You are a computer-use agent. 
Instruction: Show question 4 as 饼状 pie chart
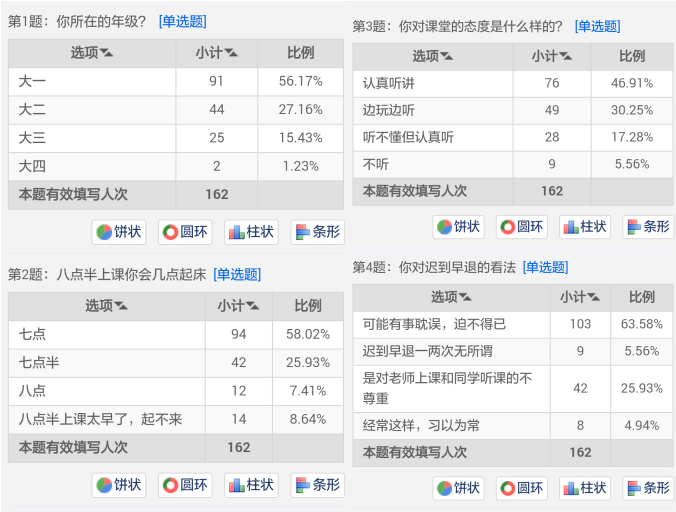tap(459, 488)
